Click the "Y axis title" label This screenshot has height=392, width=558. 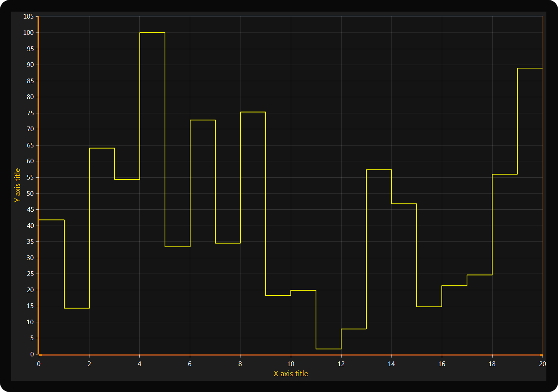(17, 185)
